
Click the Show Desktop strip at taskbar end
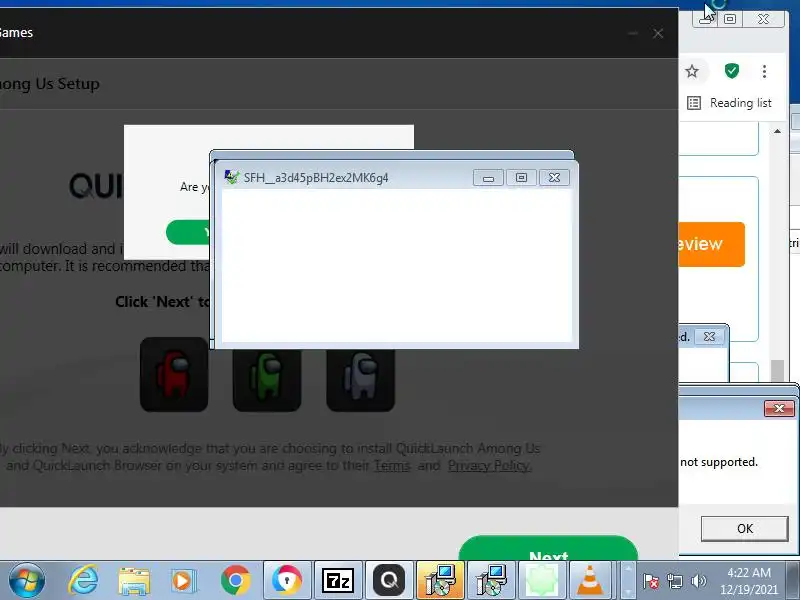click(793, 580)
